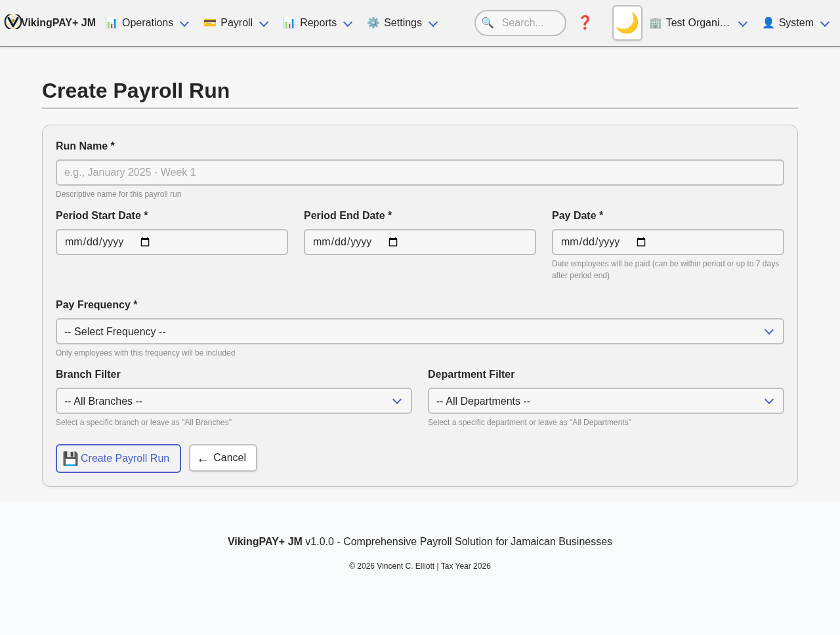The height and width of the screenshot is (635, 840).
Task: Expand the Payroll chevron arrow
Action: tap(264, 24)
